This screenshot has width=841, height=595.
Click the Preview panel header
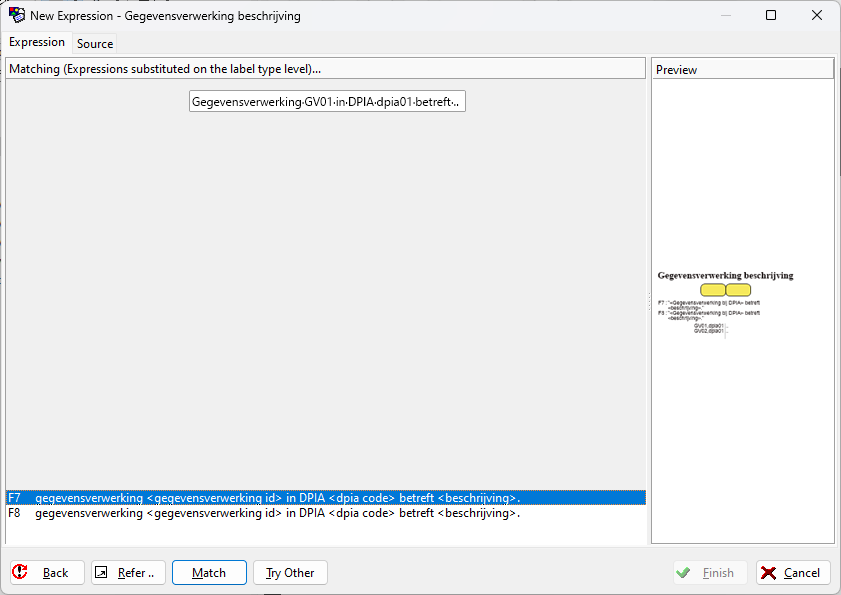pyautogui.click(x=742, y=70)
